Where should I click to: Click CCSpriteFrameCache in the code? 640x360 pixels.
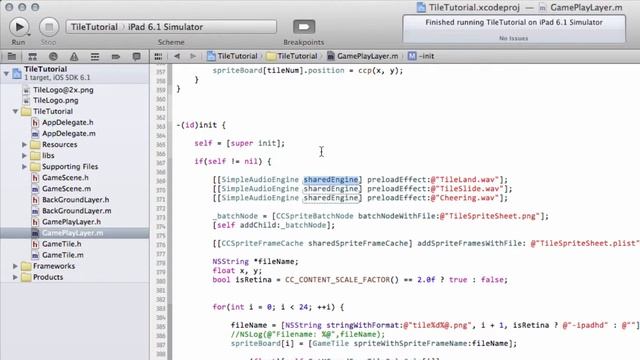(262, 243)
